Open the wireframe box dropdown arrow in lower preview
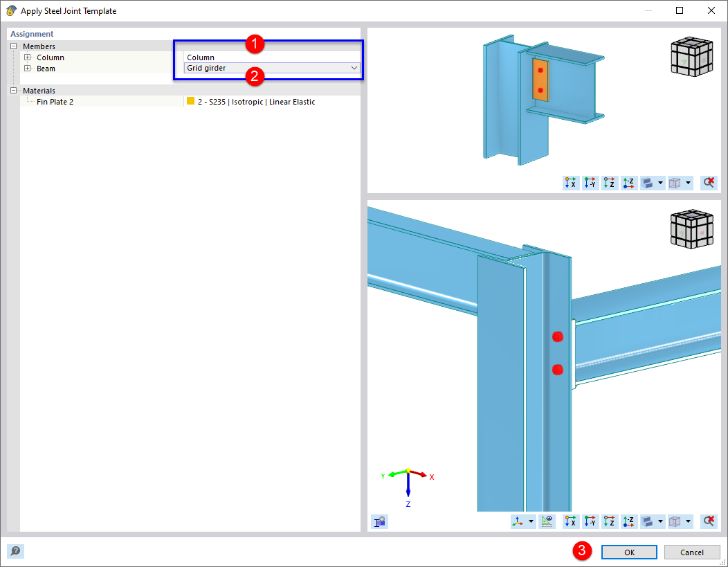The height and width of the screenshot is (567, 728). 688,521
